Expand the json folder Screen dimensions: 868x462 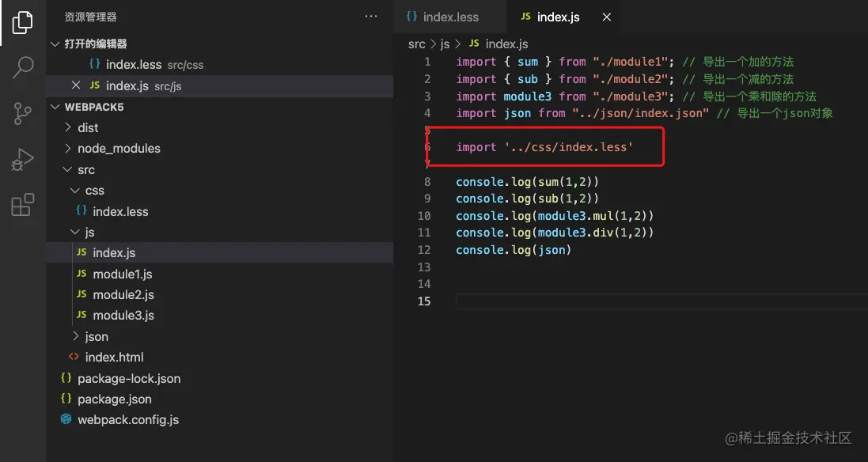76,336
